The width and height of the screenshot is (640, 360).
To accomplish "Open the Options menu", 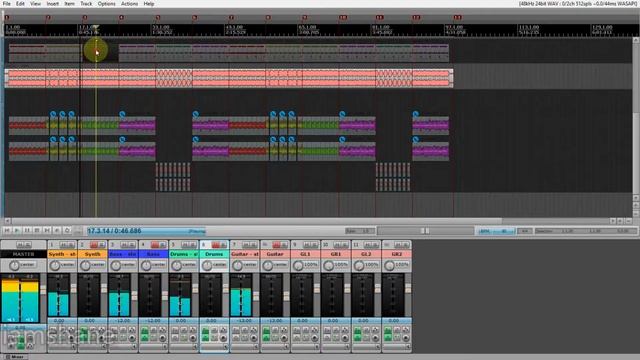I will point(107,4).
